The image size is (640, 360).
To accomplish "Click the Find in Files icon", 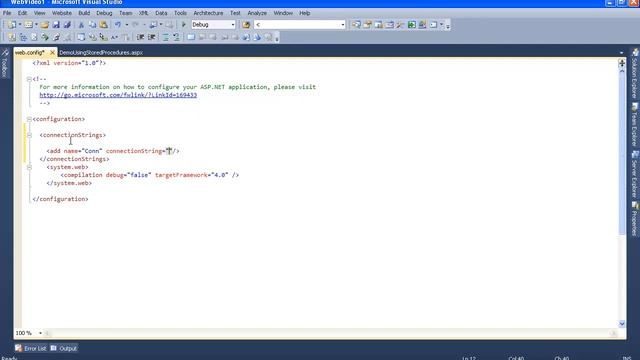I will pos(246,25).
